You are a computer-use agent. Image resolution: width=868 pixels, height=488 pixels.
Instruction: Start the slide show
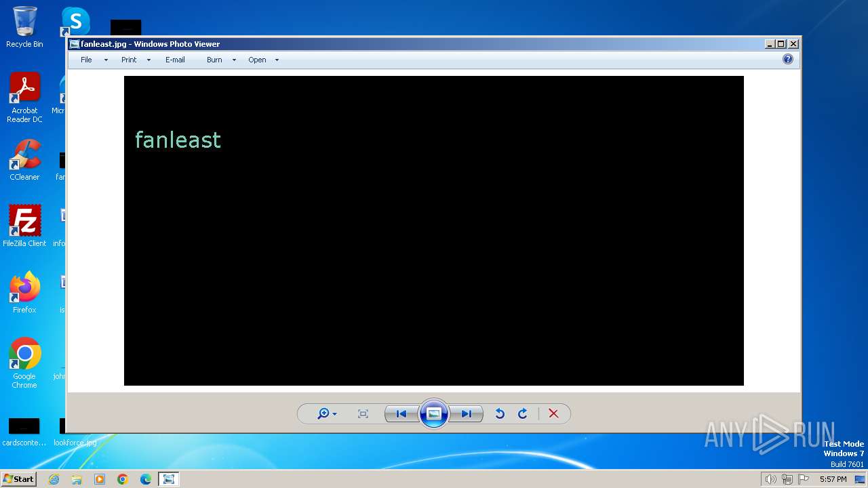pyautogui.click(x=434, y=413)
